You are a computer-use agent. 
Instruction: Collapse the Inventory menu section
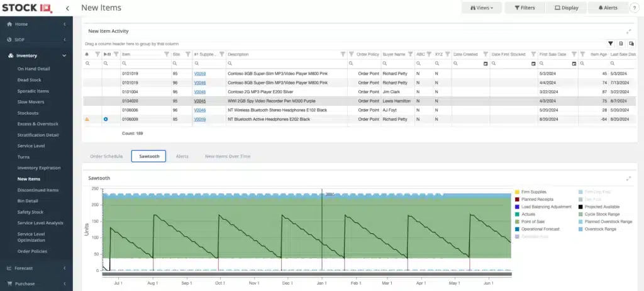pyautogui.click(x=64, y=55)
